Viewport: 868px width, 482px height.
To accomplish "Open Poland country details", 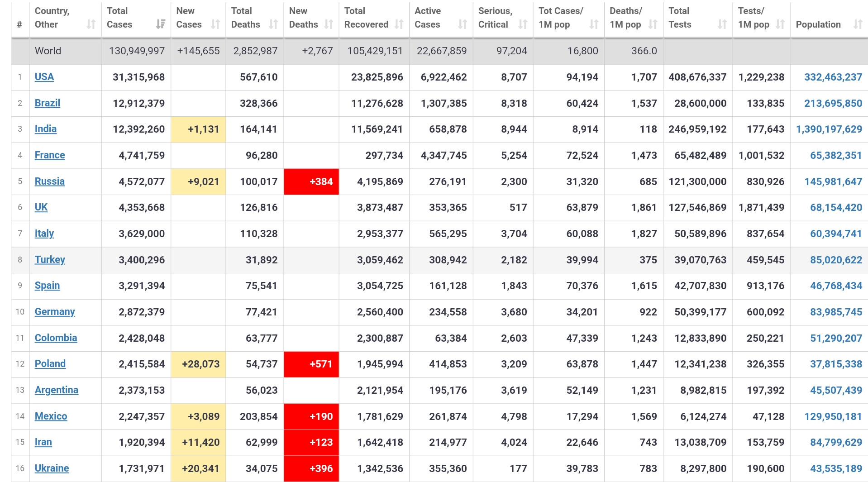I will point(50,364).
